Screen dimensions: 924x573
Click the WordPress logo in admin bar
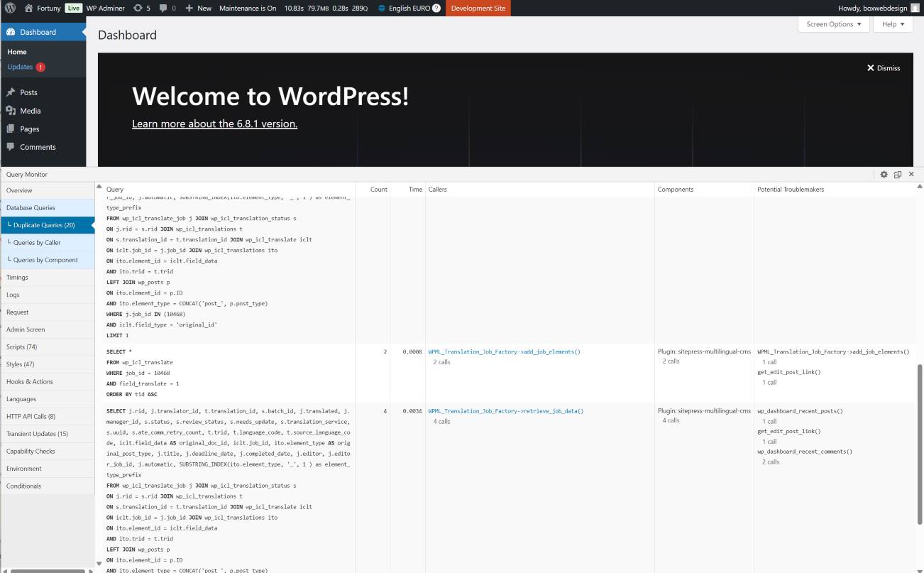10,8
